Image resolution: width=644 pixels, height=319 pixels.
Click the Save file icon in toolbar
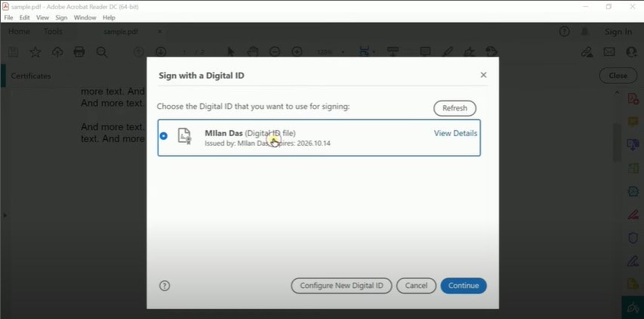pyautogui.click(x=13, y=52)
